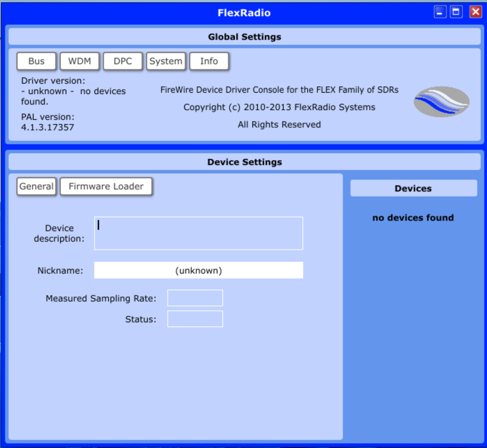Click the PAL version 4.1.3.17357 text

click(x=47, y=122)
